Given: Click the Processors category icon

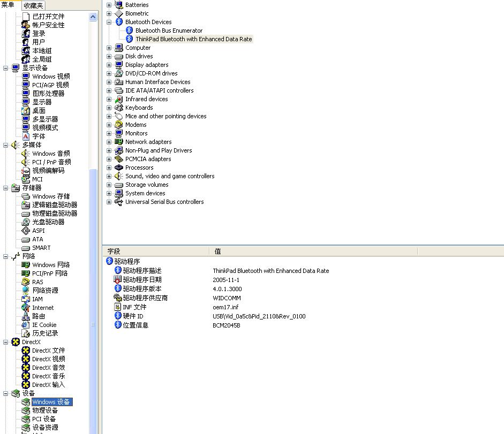Looking at the screenshot, I should coord(119,167).
